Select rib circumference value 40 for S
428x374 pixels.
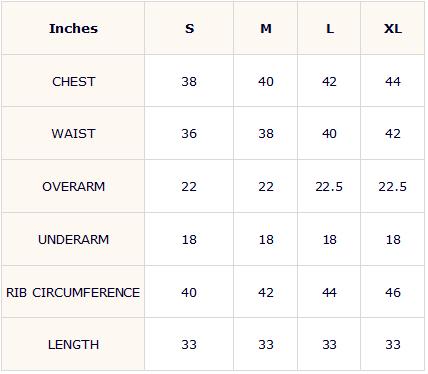(x=189, y=293)
